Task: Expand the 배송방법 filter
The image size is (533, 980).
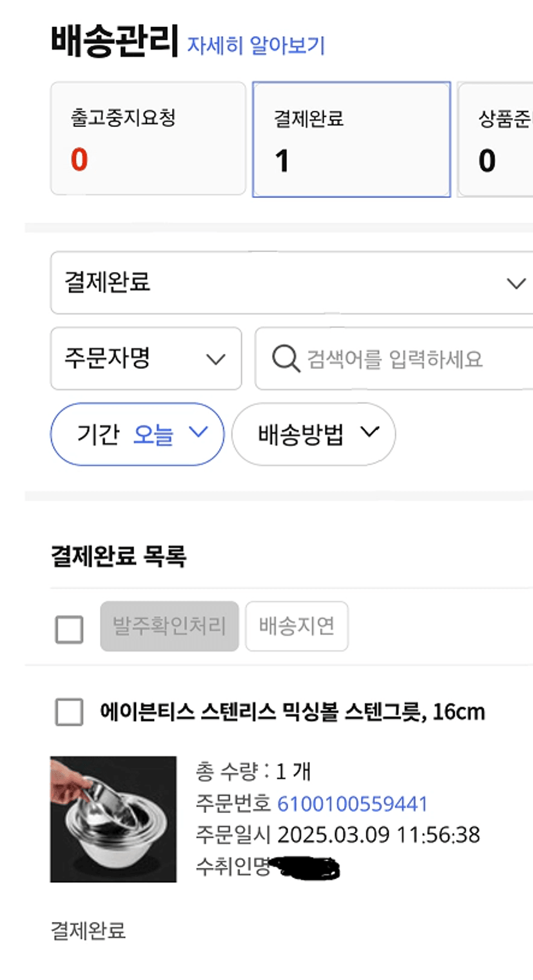Action: [313, 434]
